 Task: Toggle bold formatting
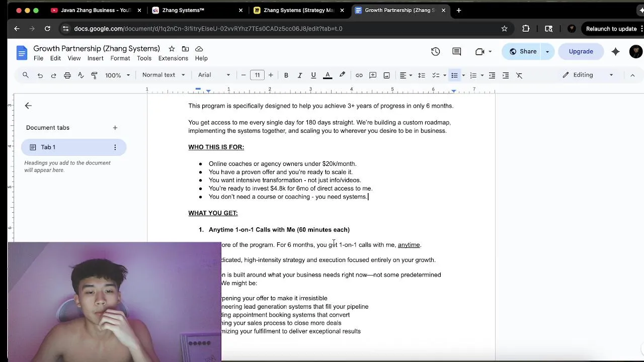tap(286, 75)
